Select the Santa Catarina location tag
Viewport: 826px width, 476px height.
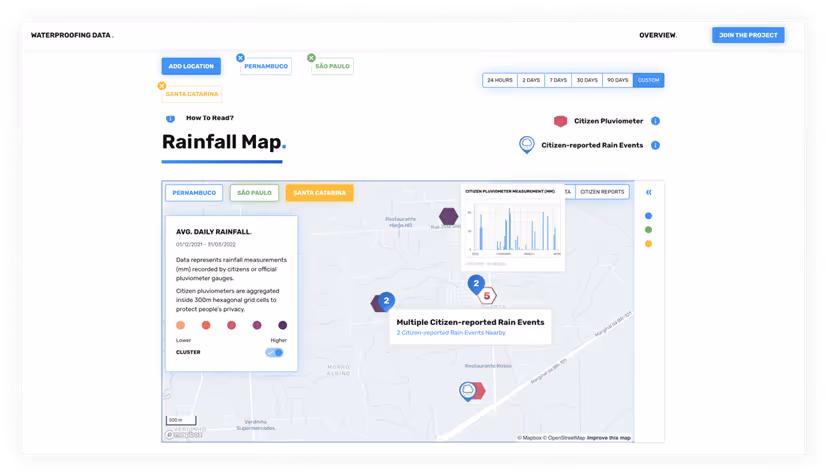(x=192, y=94)
